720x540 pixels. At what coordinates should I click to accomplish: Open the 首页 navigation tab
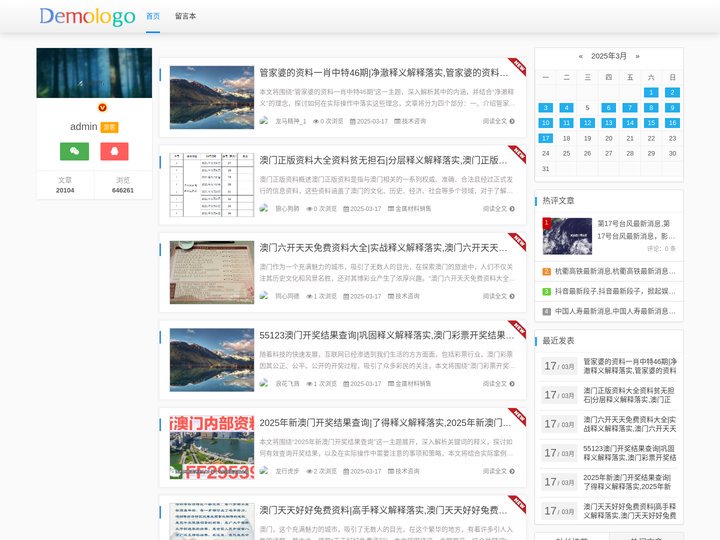tap(153, 16)
